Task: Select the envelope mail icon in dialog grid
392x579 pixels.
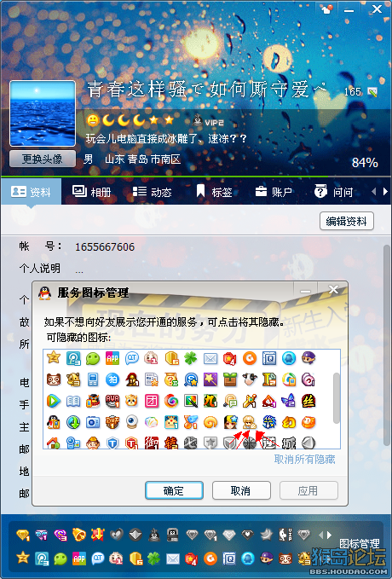Action: click(x=210, y=358)
